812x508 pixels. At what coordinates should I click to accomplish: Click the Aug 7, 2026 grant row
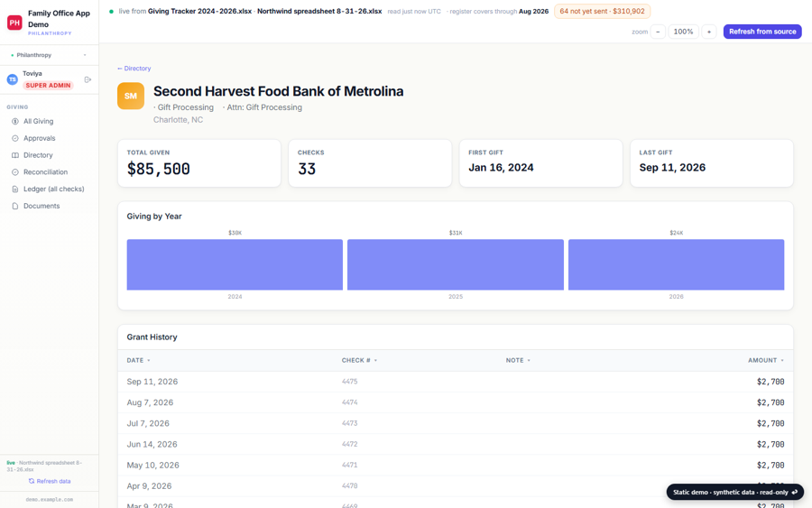point(456,402)
